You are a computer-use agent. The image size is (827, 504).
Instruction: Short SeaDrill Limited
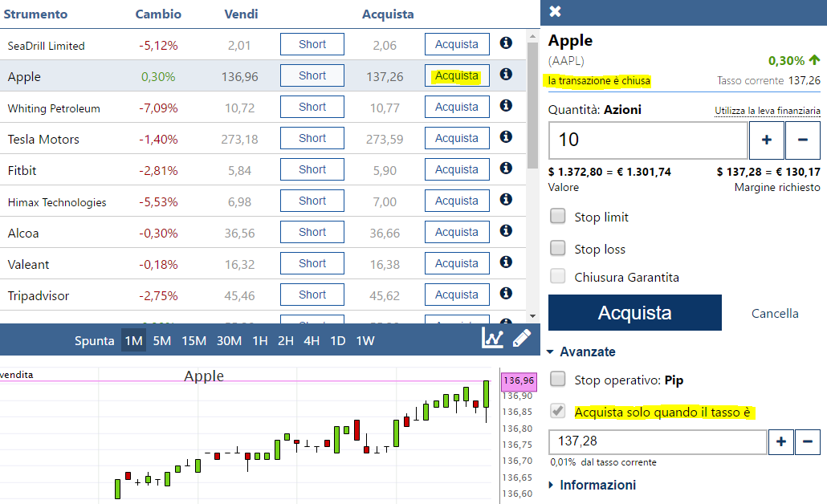(x=312, y=44)
